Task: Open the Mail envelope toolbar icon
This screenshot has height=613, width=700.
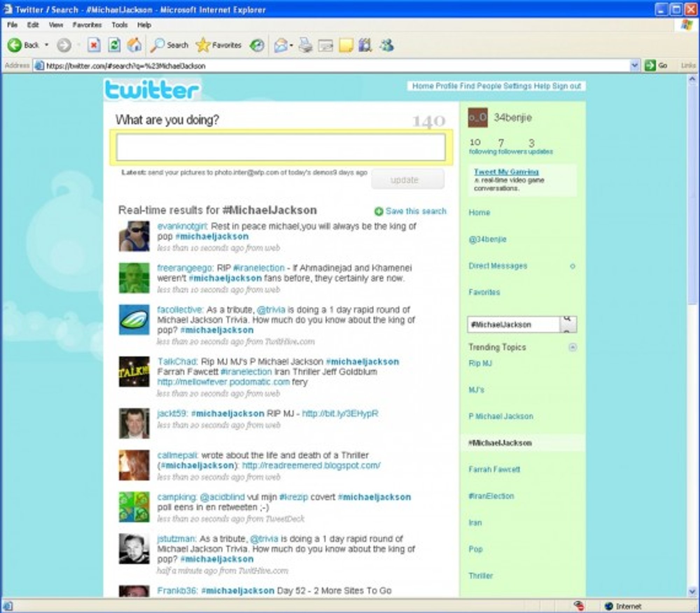Action: tap(281, 46)
